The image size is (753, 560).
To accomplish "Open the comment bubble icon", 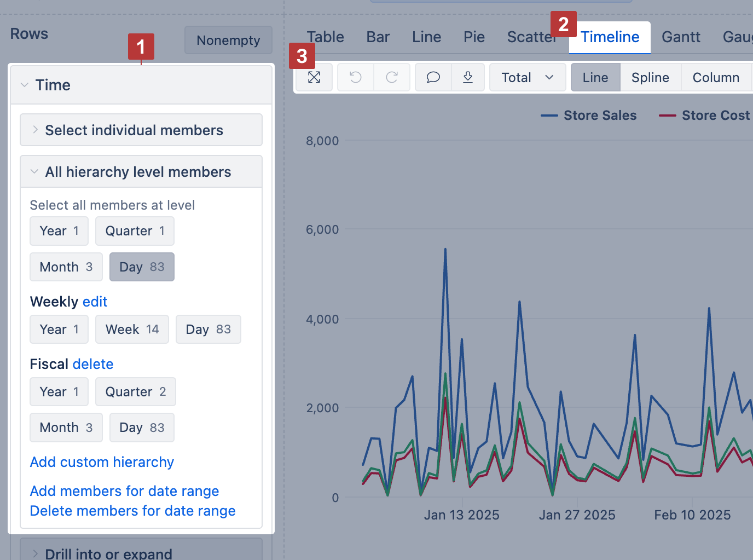I will (x=433, y=77).
